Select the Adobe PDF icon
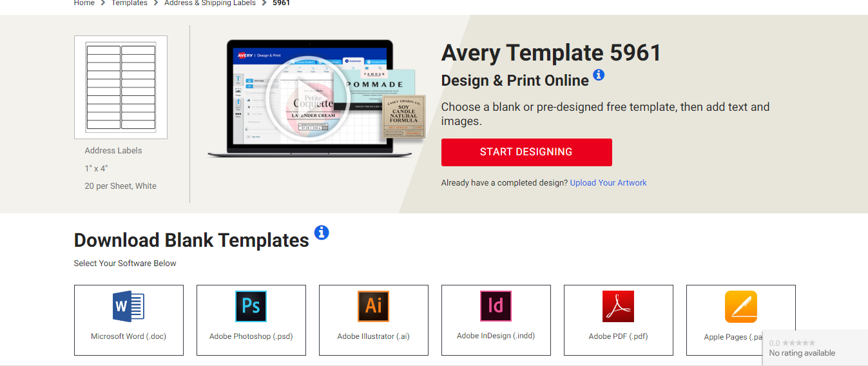Viewport: 868px width, 366px height. (x=618, y=307)
